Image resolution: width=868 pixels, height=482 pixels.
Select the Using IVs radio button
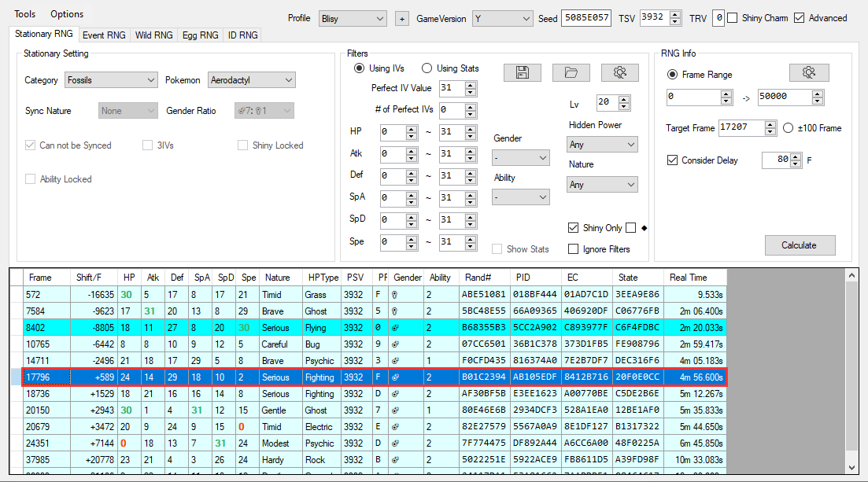(x=360, y=68)
